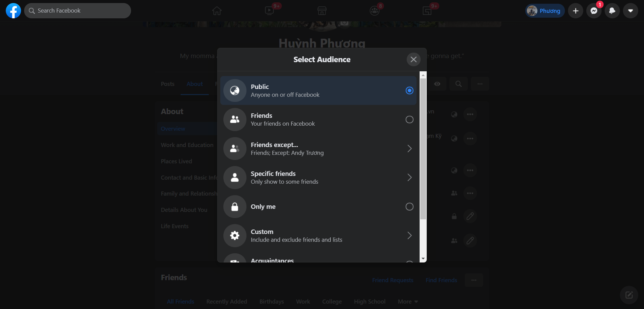Open Messenger icon

[x=594, y=11]
